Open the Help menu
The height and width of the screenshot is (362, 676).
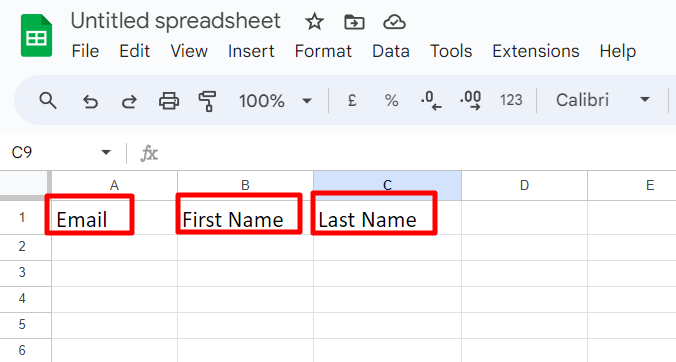click(617, 51)
